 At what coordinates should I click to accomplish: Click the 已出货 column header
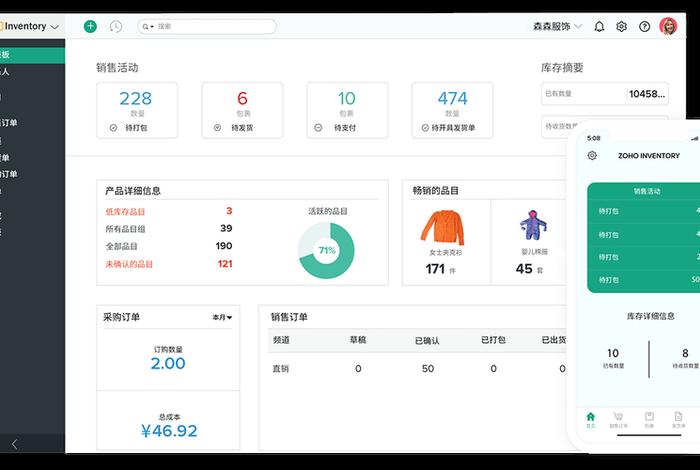click(554, 340)
